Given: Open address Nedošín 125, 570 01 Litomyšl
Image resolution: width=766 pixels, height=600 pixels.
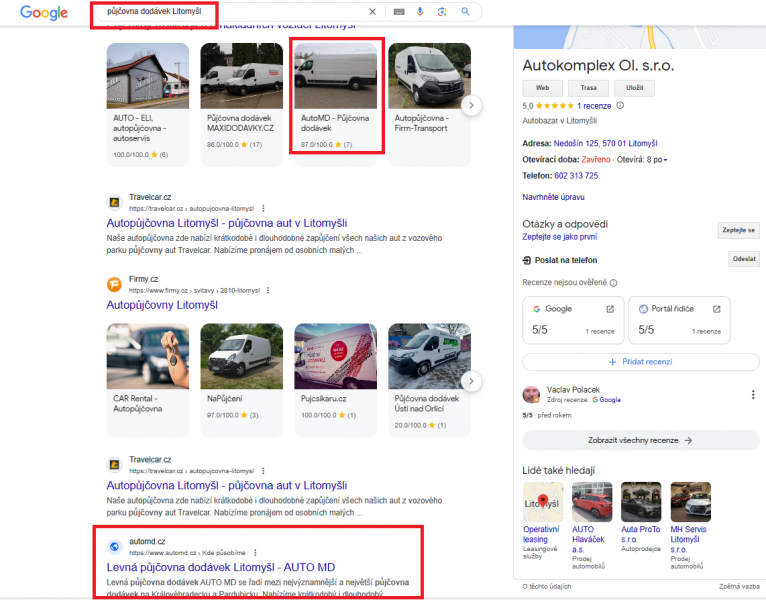Looking at the screenshot, I should [605, 144].
